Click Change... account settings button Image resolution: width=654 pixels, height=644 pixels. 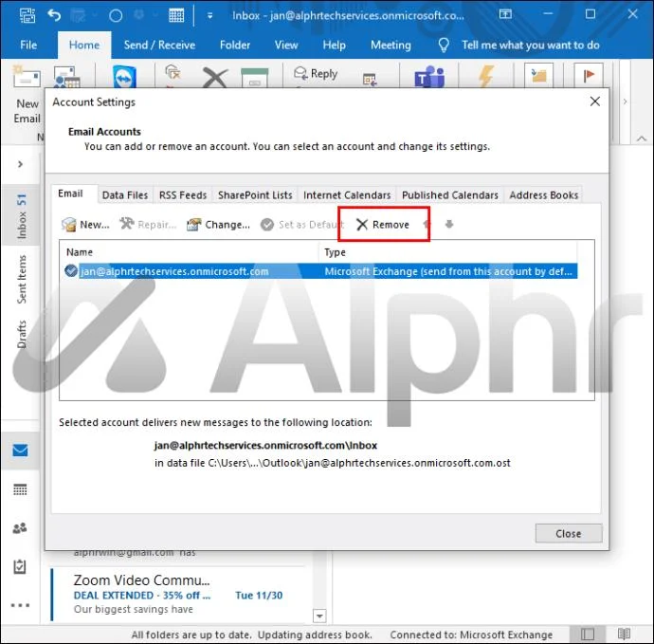click(x=219, y=225)
